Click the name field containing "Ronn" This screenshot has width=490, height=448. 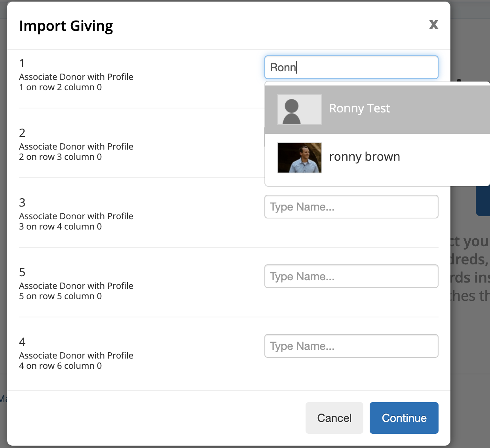coord(351,67)
